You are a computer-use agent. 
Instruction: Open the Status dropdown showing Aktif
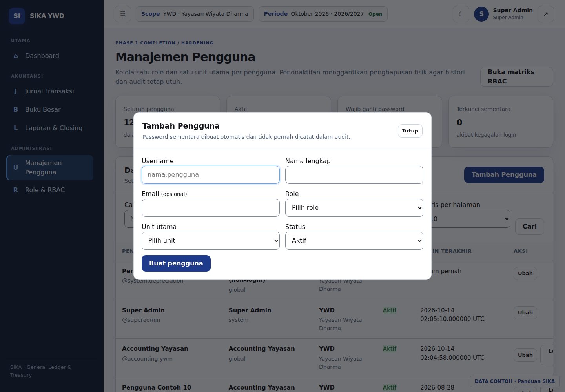point(354,241)
